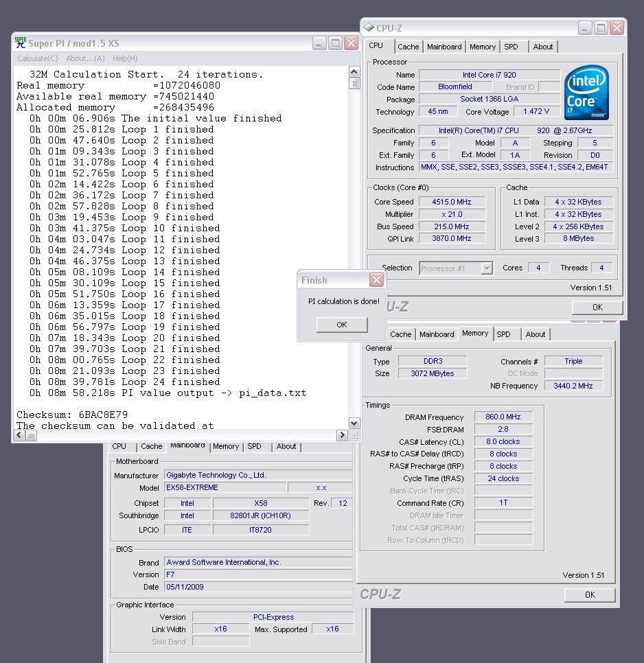Image resolution: width=644 pixels, height=663 pixels.
Task: Click the Cycle Time 24 clocks value
Action: pos(503,478)
